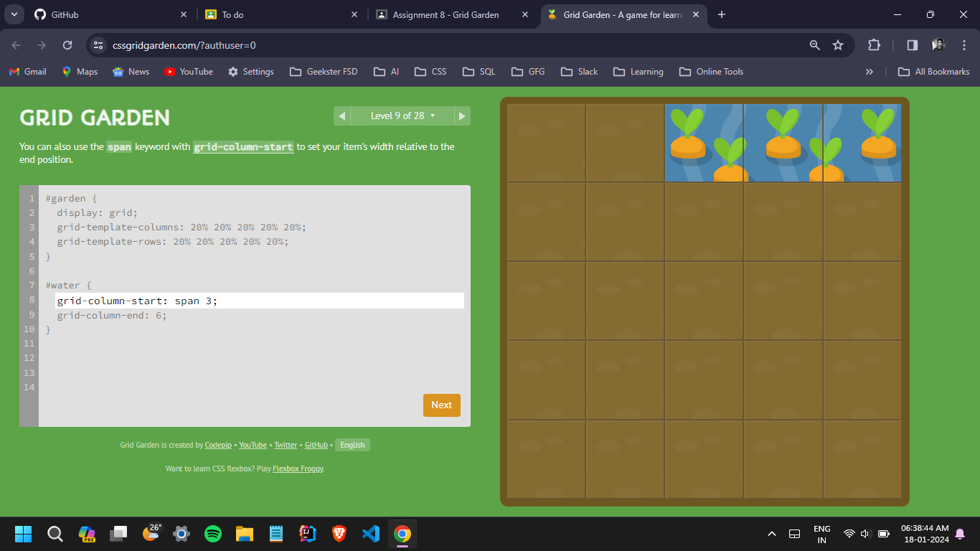
Task: Open the English language selector
Action: point(352,446)
